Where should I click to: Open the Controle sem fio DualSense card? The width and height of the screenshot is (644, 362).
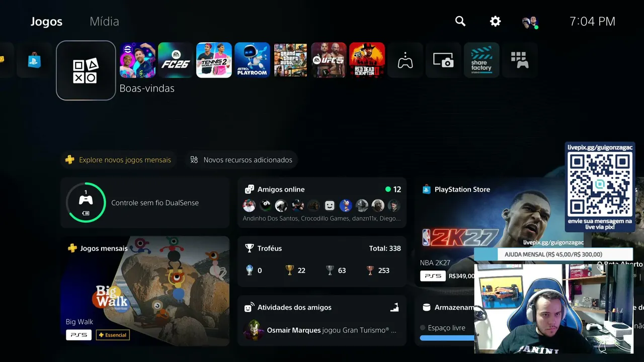tap(145, 203)
